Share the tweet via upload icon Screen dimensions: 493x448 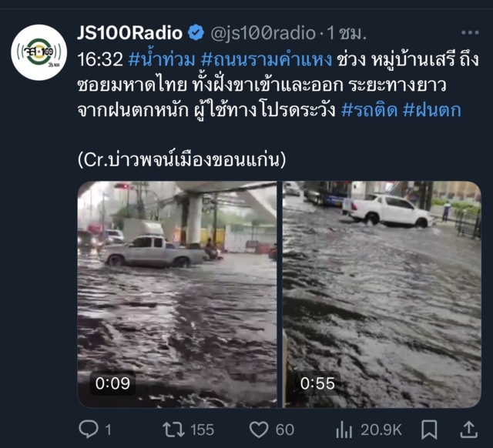coord(469,430)
